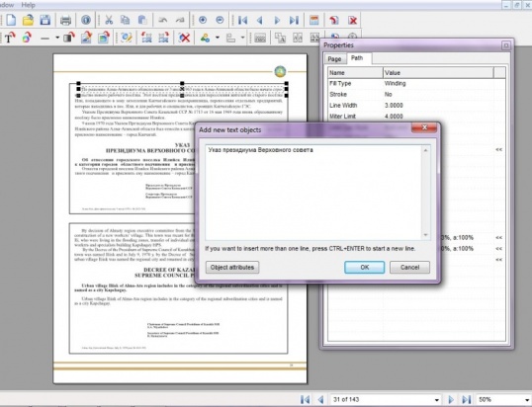Image resolution: width=532 pixels, height=407 pixels.
Task: Open the zoom level dropdown showing 50%
Action: coord(527,400)
